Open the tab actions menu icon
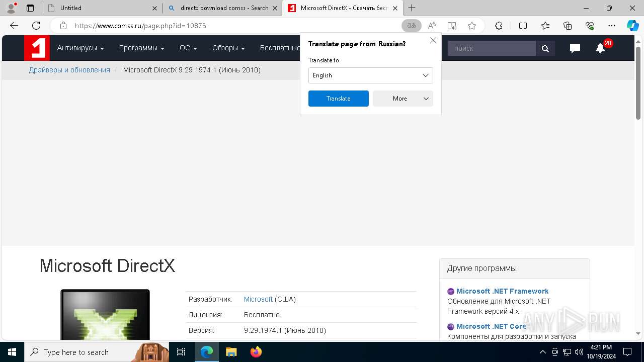This screenshot has width=644, height=362. tap(30, 8)
